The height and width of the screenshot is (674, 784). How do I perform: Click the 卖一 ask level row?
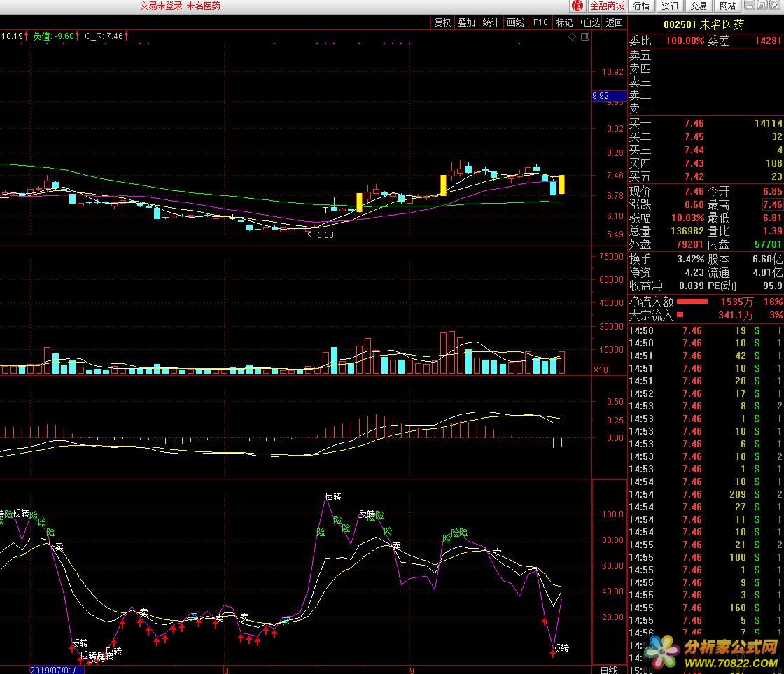(706, 108)
